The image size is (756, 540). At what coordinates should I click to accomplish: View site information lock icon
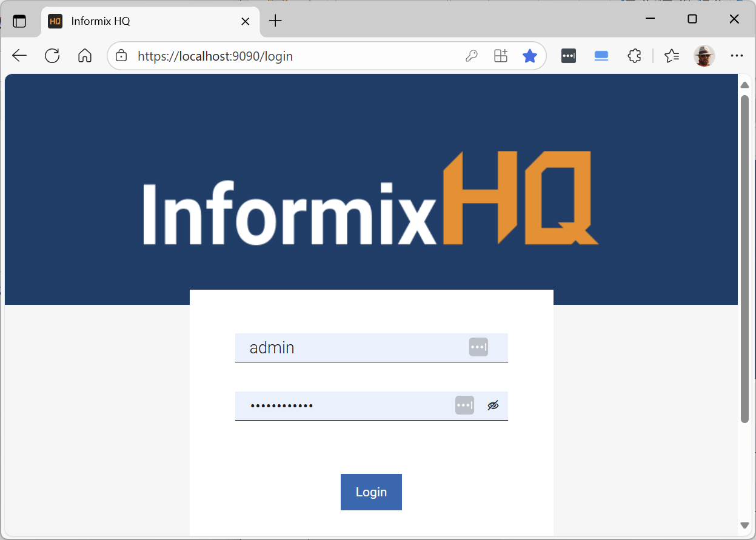pos(121,56)
